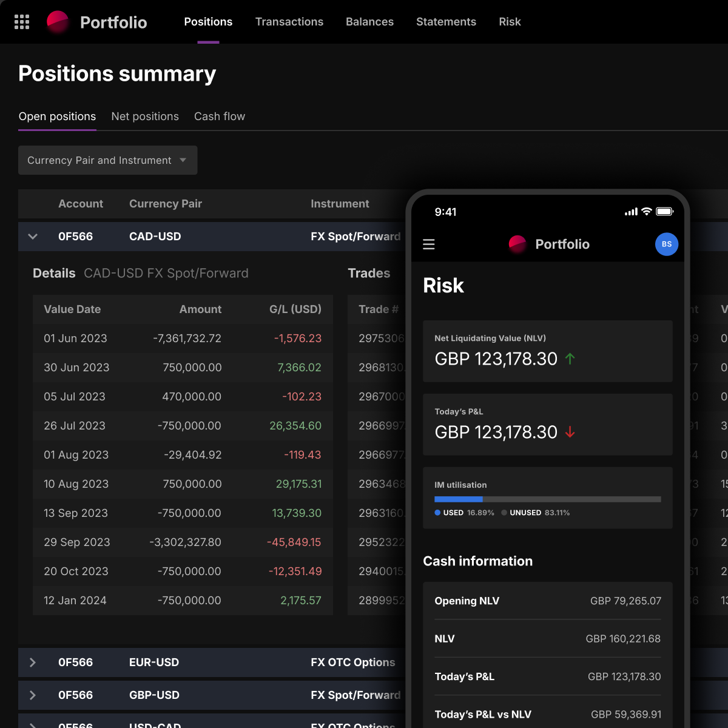Viewport: 728px width, 728px height.
Task: Click the red down arrow beside Today's P&L
Action: (x=569, y=431)
